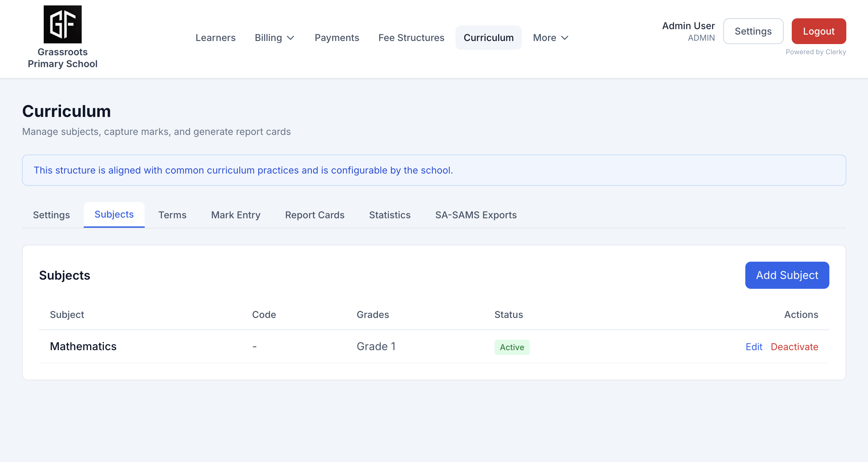Click the Curriculum page heading
Image resolution: width=868 pixels, height=462 pixels.
point(66,111)
